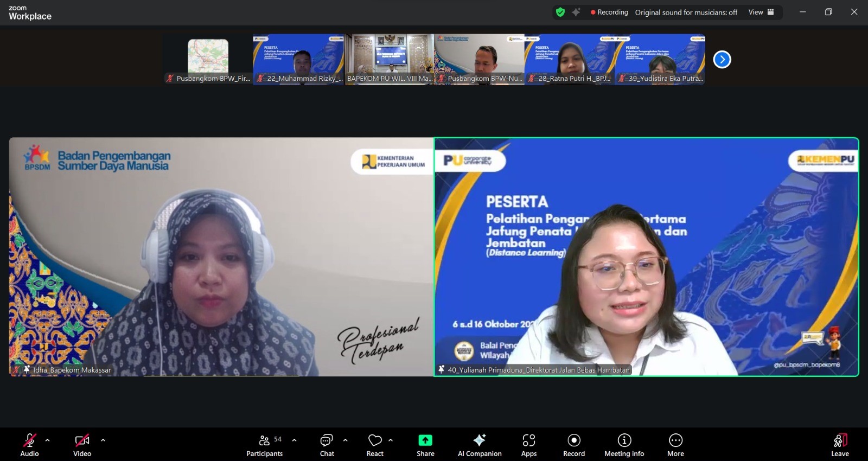
Task: Open the Participants list
Action: (264, 445)
